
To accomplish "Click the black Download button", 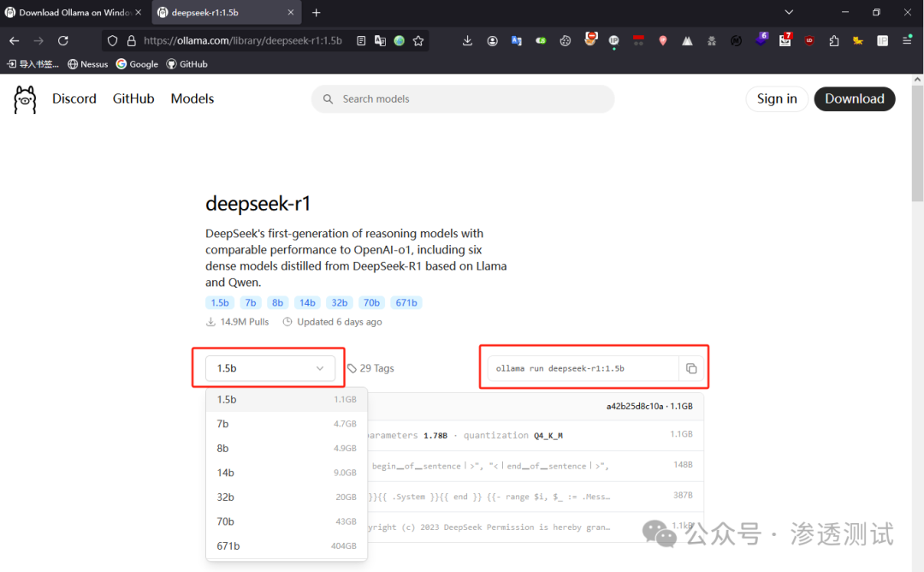I will [855, 98].
